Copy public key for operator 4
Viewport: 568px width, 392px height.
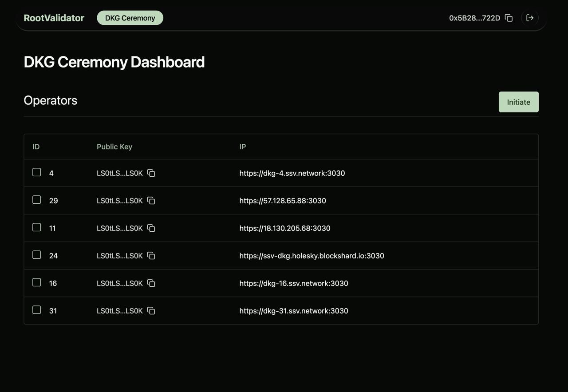click(x=151, y=173)
